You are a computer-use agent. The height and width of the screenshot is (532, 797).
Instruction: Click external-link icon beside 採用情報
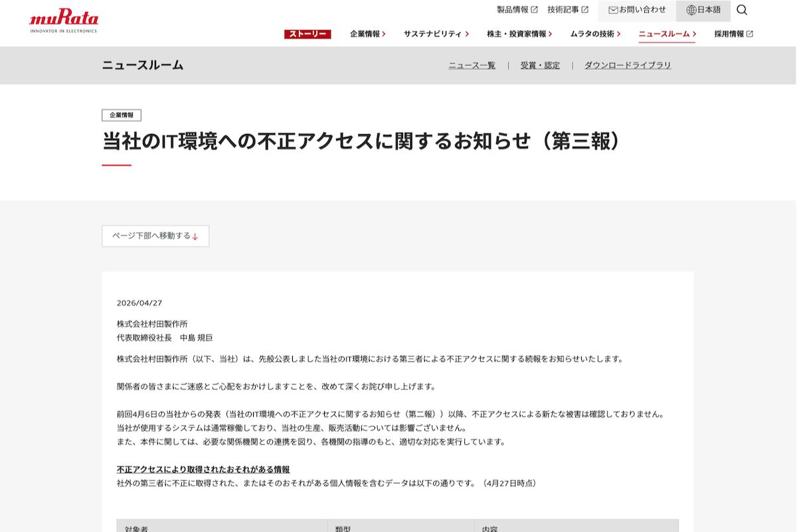tap(750, 34)
